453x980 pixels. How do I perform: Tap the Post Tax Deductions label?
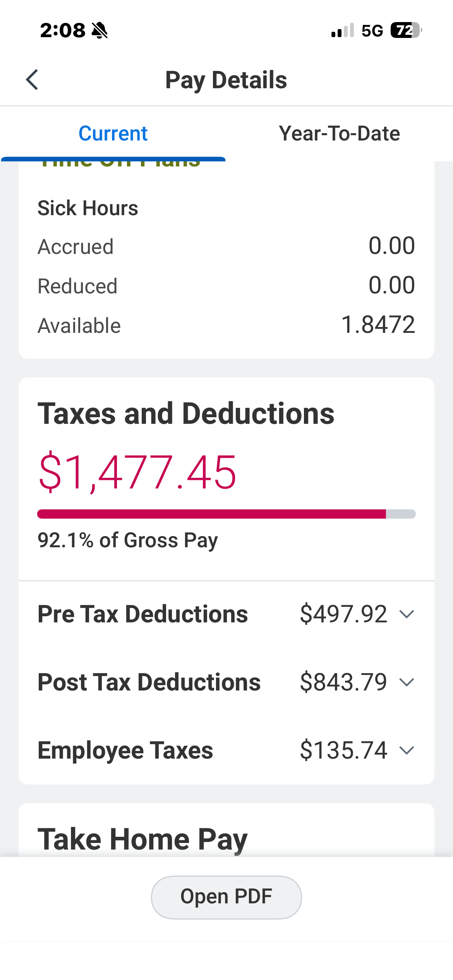pos(149,682)
